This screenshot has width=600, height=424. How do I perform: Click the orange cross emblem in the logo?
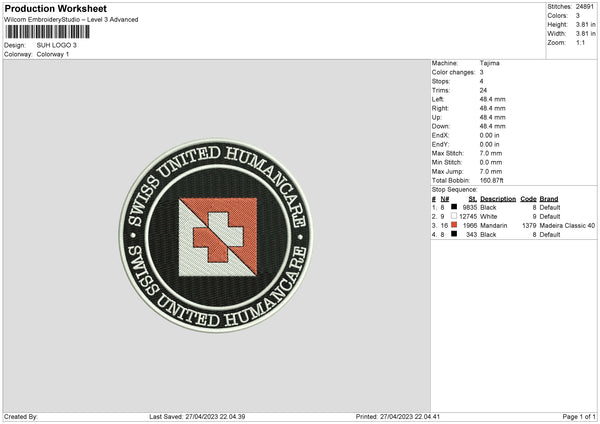(x=218, y=237)
